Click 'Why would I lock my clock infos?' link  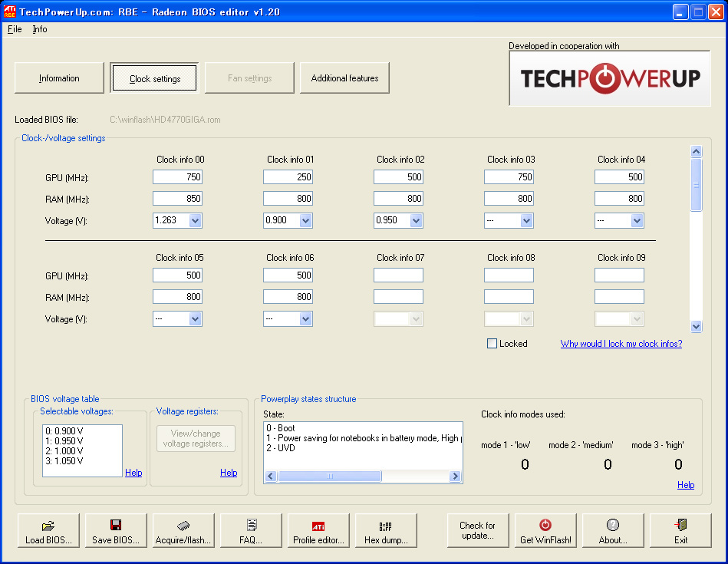pyautogui.click(x=621, y=344)
